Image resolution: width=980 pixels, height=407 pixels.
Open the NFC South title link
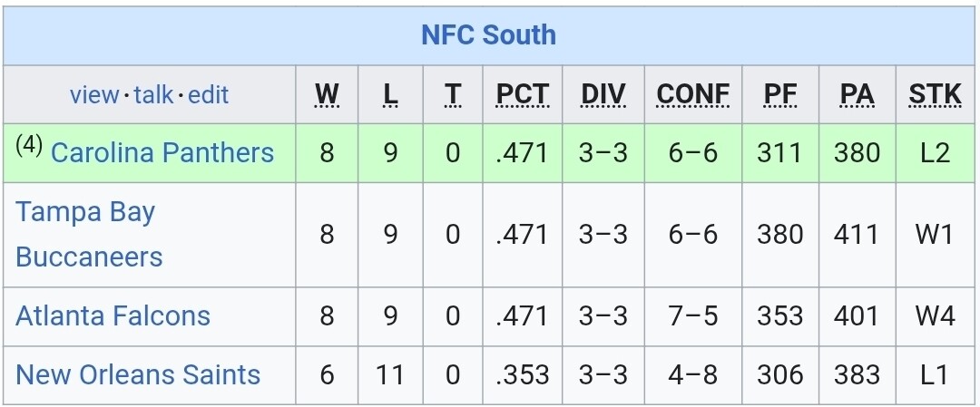pyautogui.click(x=488, y=35)
